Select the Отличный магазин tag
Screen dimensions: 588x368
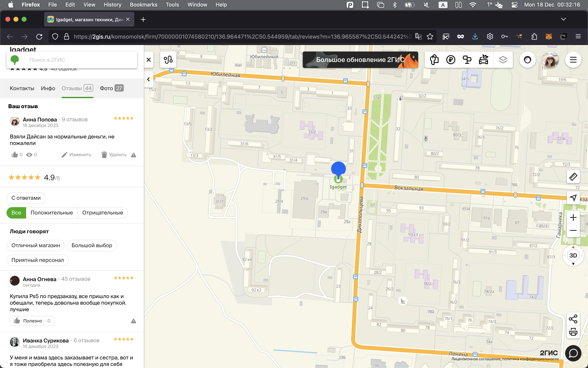tap(36, 245)
